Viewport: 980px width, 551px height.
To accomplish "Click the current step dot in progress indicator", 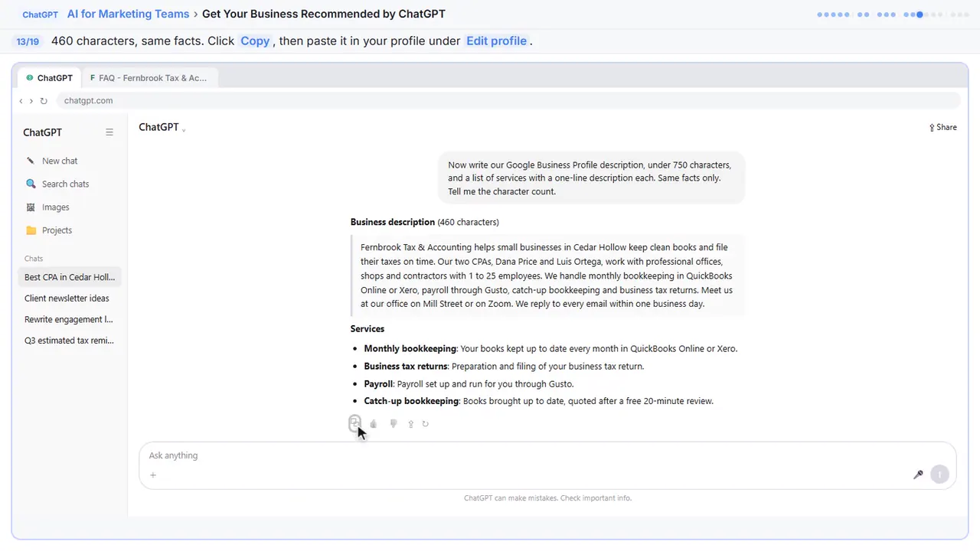I will click(920, 15).
